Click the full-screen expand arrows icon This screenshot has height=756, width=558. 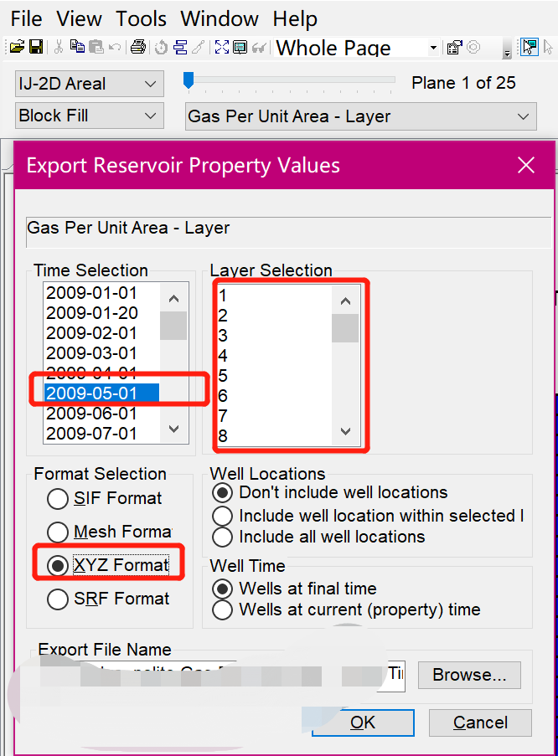click(221, 47)
